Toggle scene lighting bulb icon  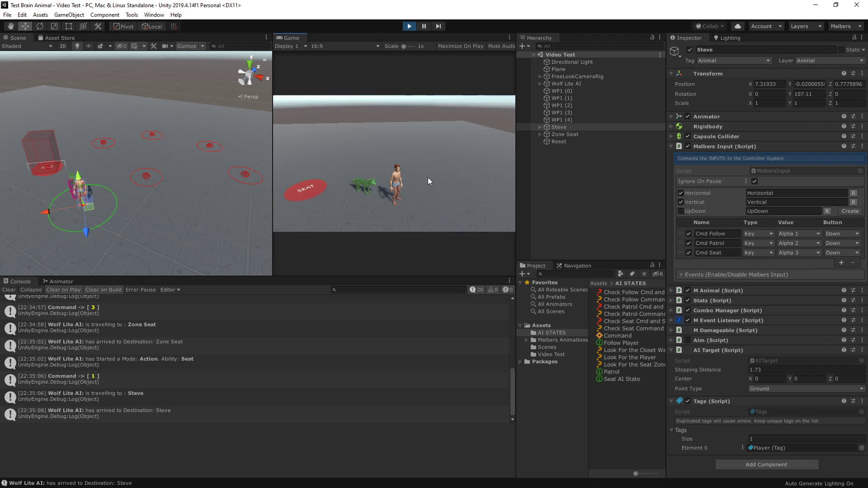tap(77, 46)
